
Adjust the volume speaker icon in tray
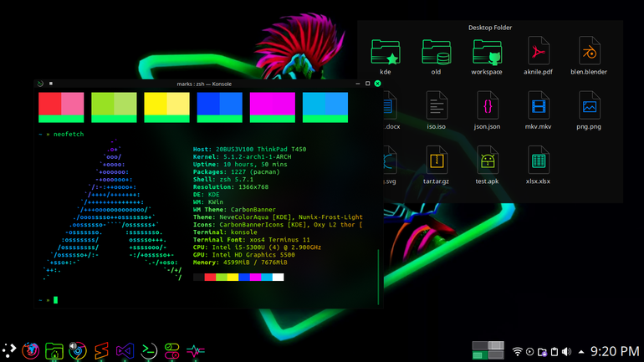pos(567,351)
